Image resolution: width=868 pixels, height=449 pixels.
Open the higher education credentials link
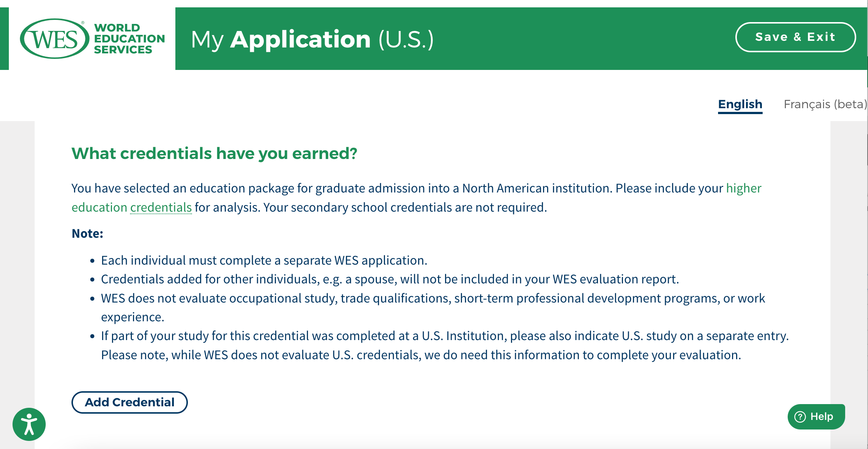[743, 188]
